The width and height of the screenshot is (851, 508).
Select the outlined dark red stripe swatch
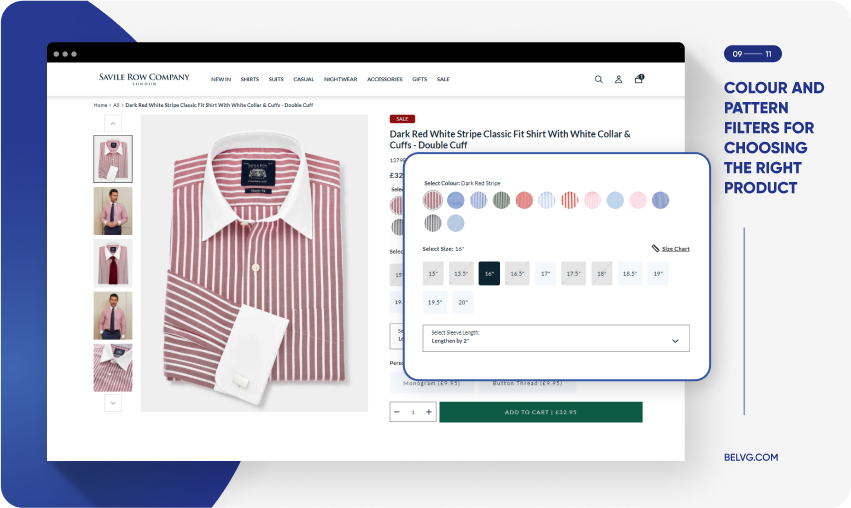click(x=433, y=200)
